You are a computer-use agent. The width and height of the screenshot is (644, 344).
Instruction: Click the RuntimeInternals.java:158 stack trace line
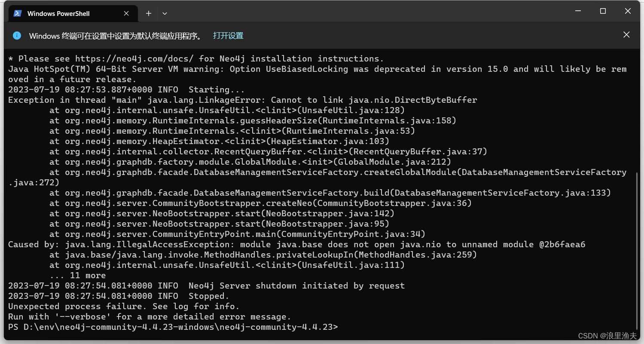click(253, 120)
